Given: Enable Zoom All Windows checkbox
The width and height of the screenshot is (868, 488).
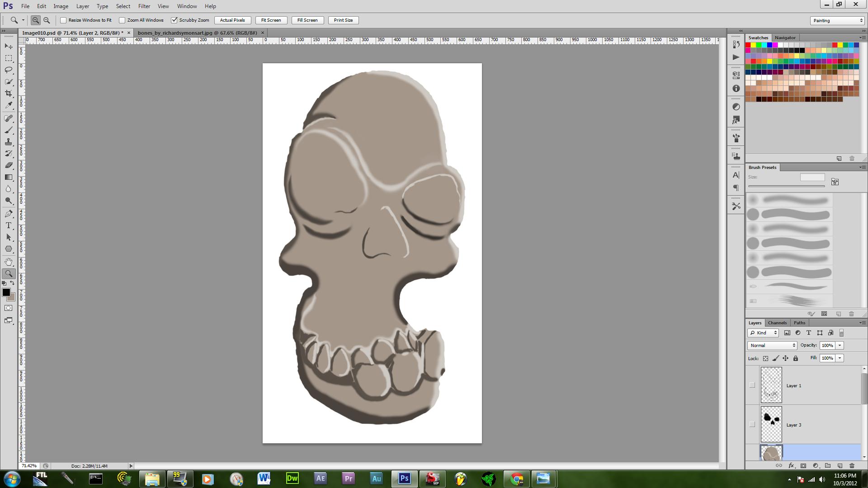Looking at the screenshot, I should pyautogui.click(x=122, y=20).
